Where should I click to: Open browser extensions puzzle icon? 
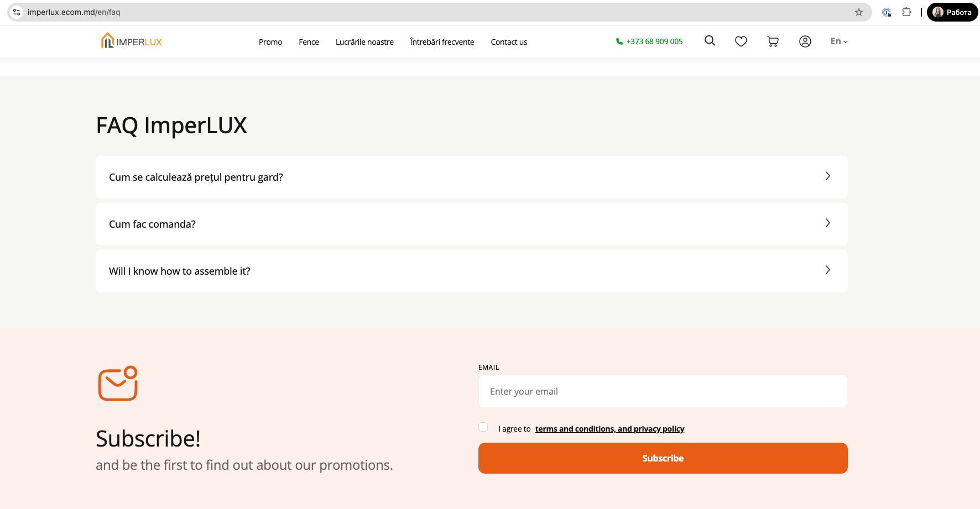[x=906, y=12]
